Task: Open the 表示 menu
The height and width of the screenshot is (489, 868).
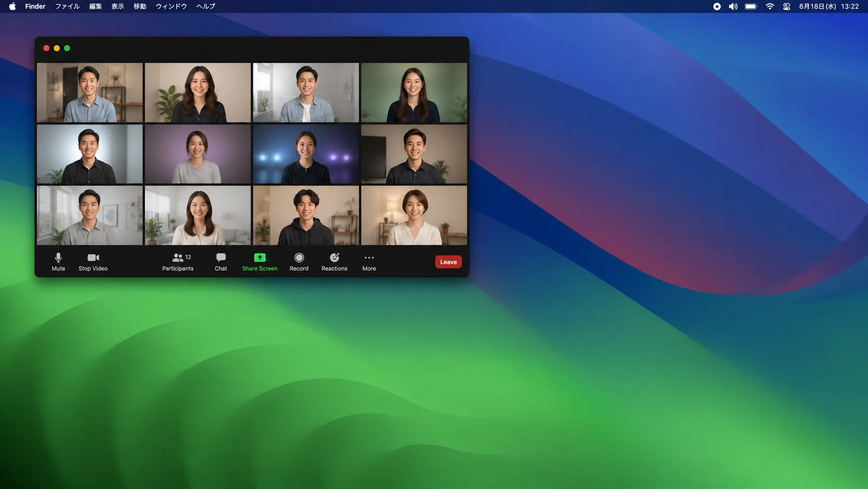Action: [118, 6]
